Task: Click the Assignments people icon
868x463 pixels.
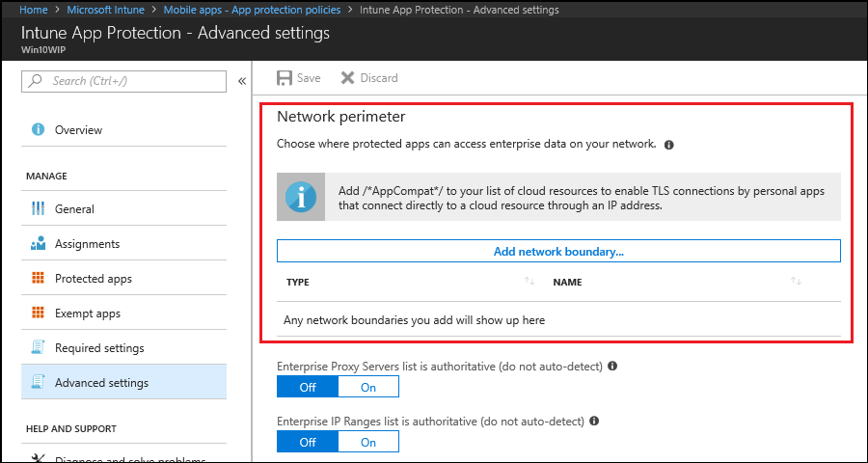Action: (39, 244)
